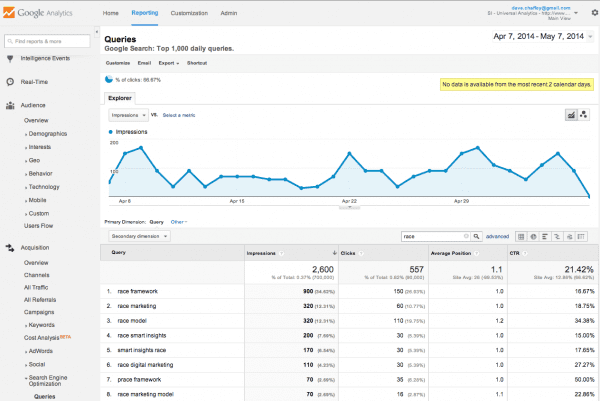The width and height of the screenshot is (600, 401).
Task: Click the Google Analytics logo
Action: pos(38,13)
